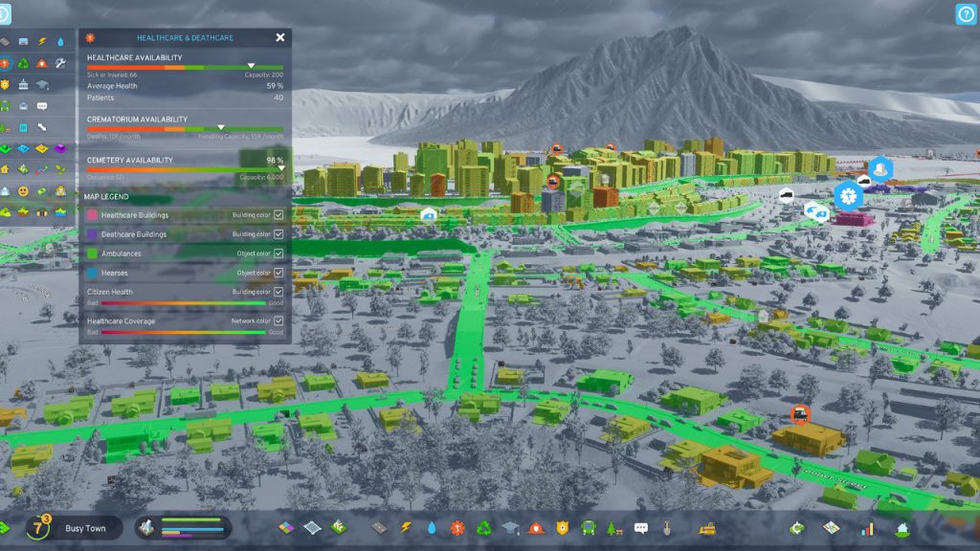980x551 pixels.
Task: Show the Fire & Rescue info view in the side panel
Action: click(42, 63)
